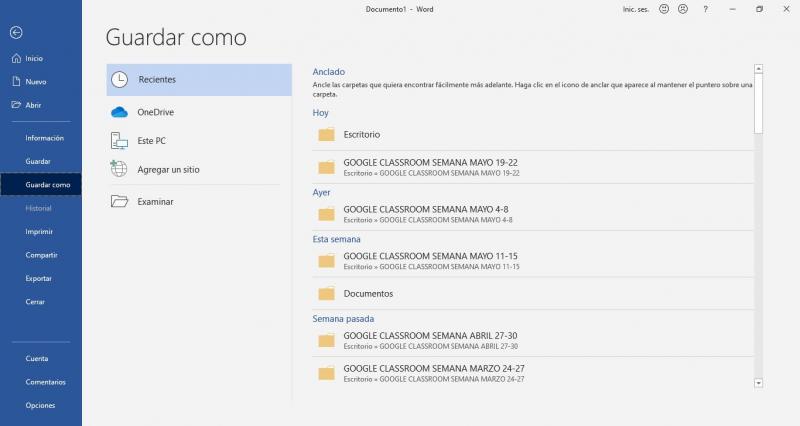Open the Compartir page
Viewport: 800px width, 426px height.
(x=41, y=255)
